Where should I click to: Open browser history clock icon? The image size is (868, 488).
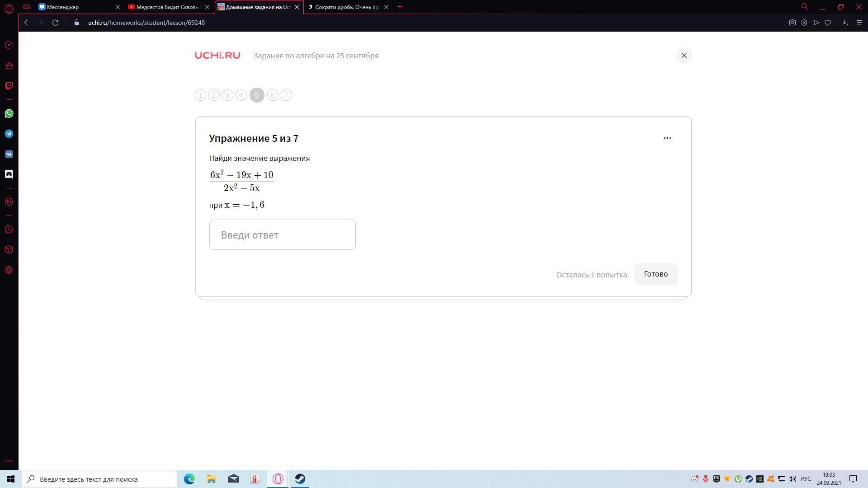(x=9, y=230)
